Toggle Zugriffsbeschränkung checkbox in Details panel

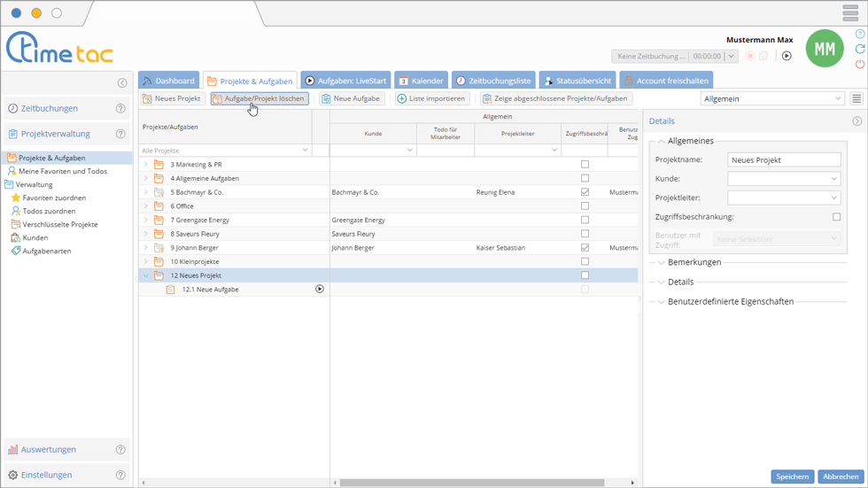click(x=836, y=217)
